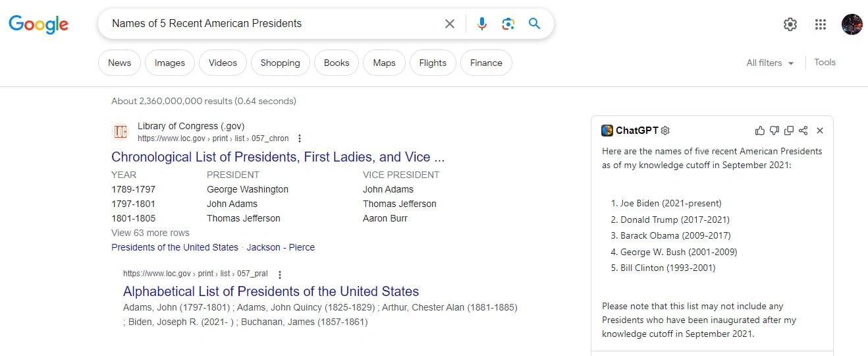Switch to the Images tab
Viewport: 868px width, 356px height.
point(170,63)
